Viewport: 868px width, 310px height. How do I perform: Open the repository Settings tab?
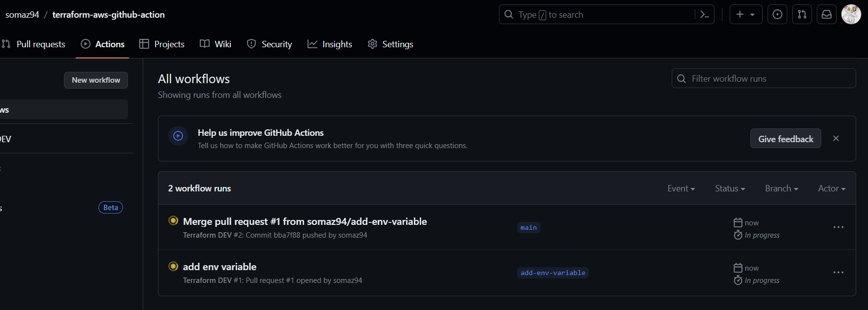pyautogui.click(x=390, y=44)
